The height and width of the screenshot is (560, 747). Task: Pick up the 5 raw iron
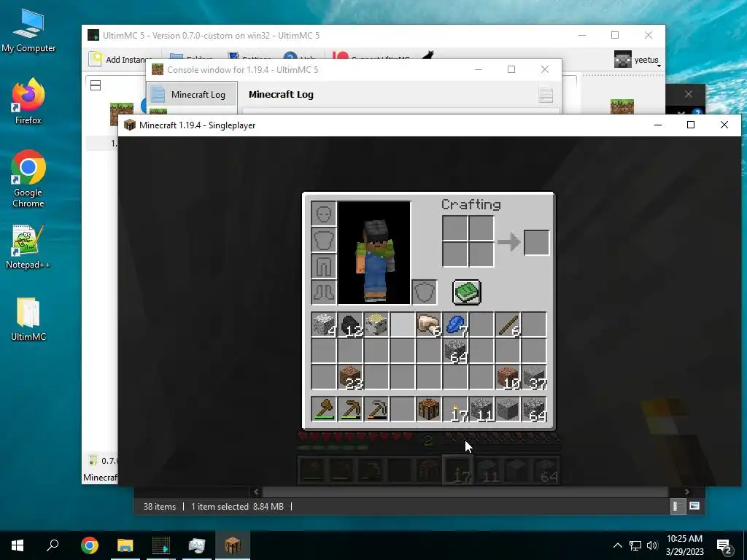point(429,324)
